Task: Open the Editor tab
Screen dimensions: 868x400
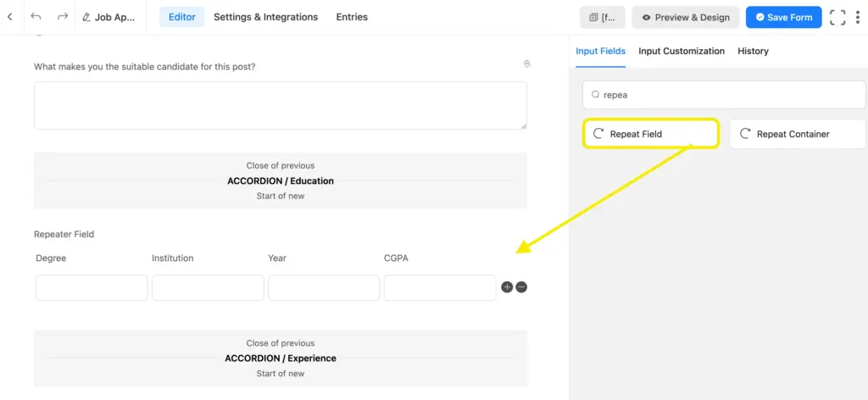Action: pos(181,17)
